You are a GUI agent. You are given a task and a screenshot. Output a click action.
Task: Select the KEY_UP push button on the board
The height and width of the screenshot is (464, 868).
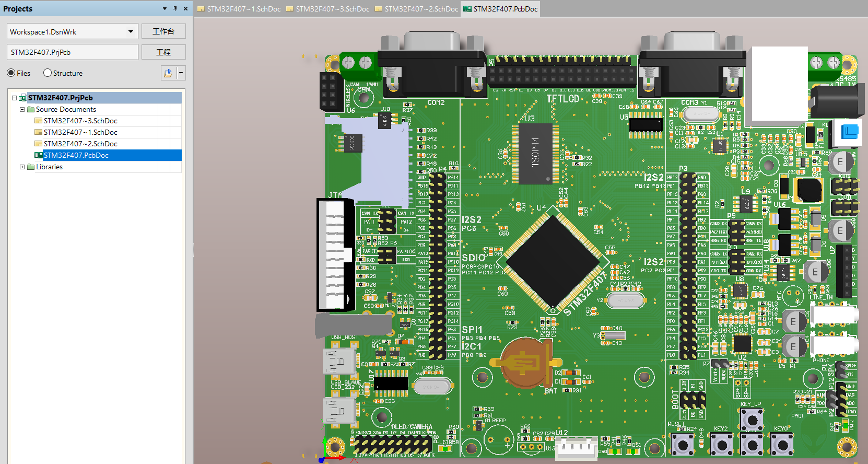pos(752,419)
